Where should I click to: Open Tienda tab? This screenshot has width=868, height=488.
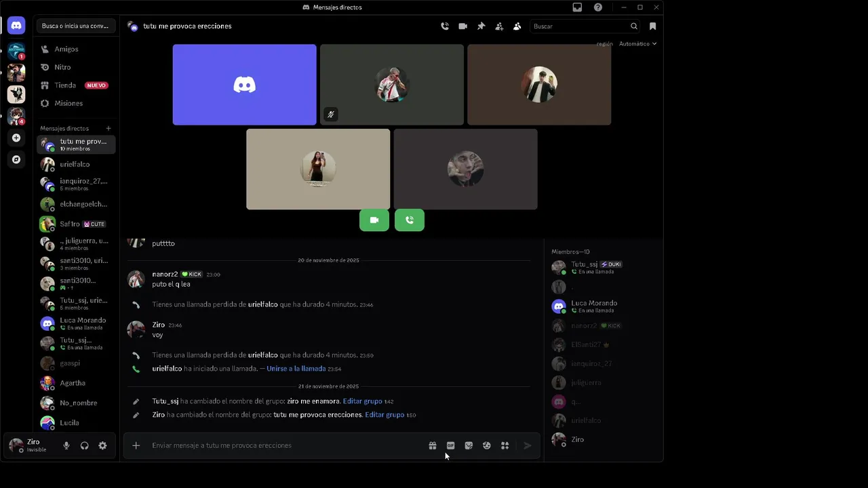[76, 85]
